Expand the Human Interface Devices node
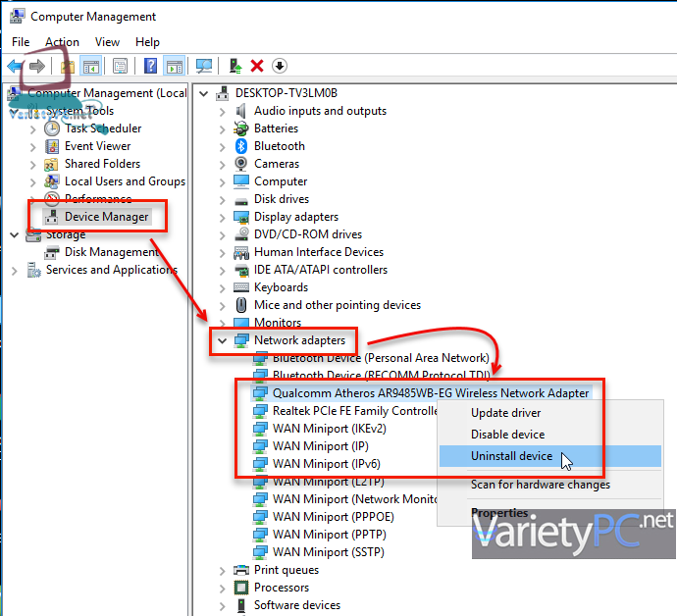The width and height of the screenshot is (677, 616). coord(222,252)
